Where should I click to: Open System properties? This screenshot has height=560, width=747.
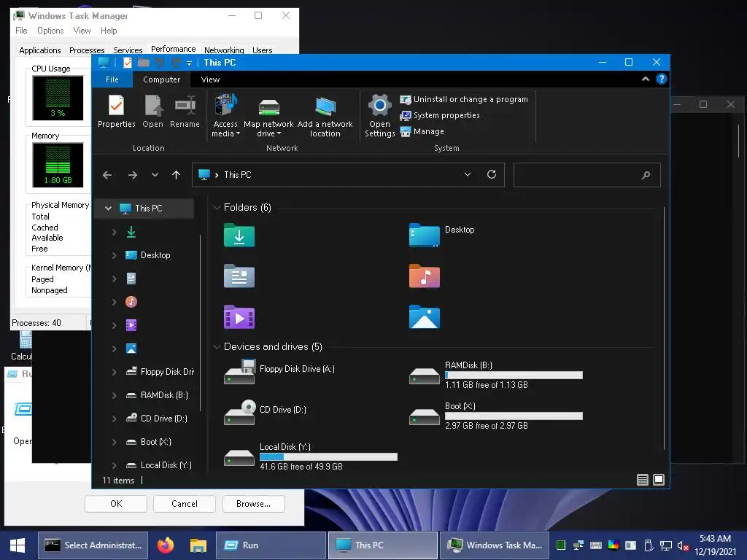tap(440, 115)
